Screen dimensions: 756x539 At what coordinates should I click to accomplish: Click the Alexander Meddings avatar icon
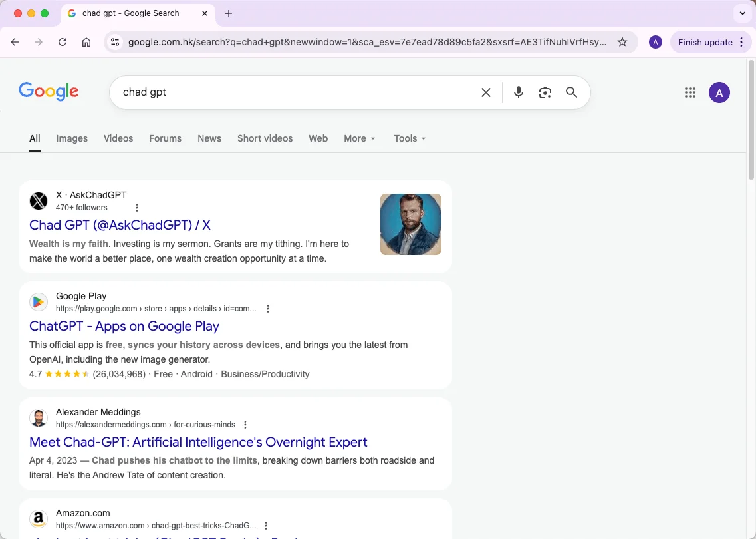39,418
